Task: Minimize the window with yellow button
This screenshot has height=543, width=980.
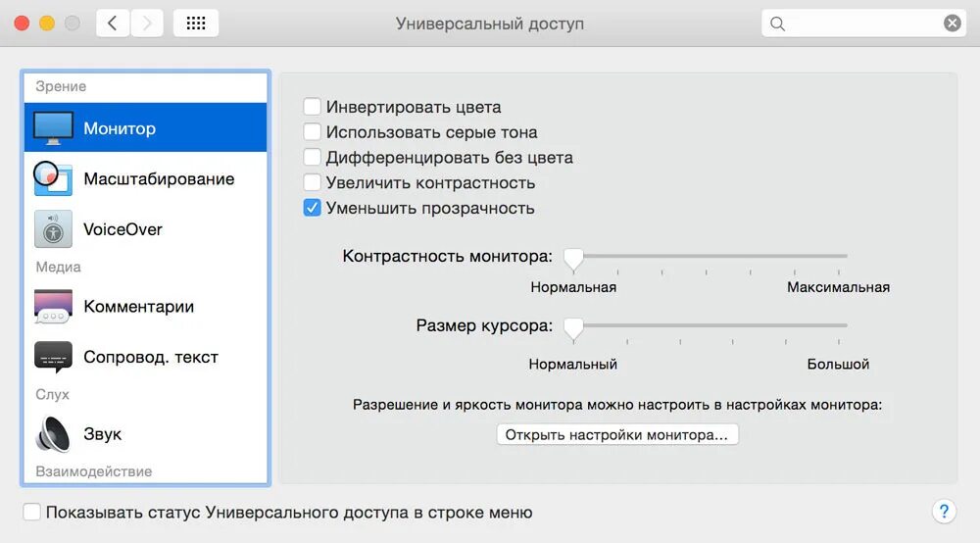Action: tap(47, 24)
